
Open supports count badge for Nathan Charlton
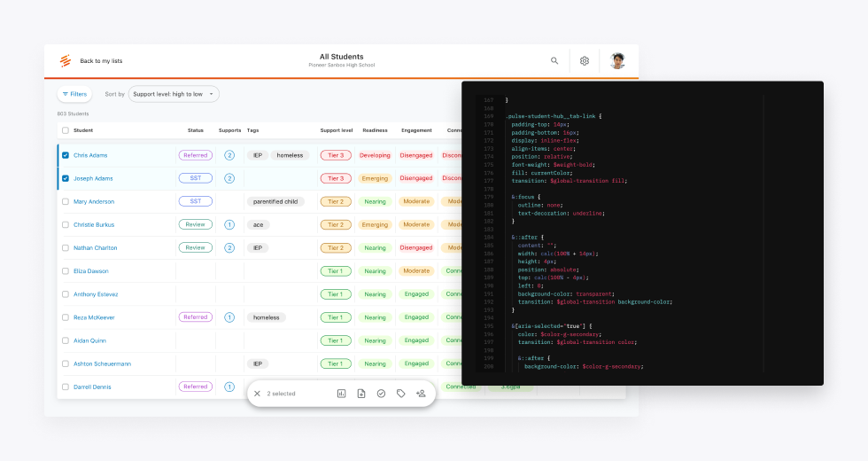click(229, 248)
